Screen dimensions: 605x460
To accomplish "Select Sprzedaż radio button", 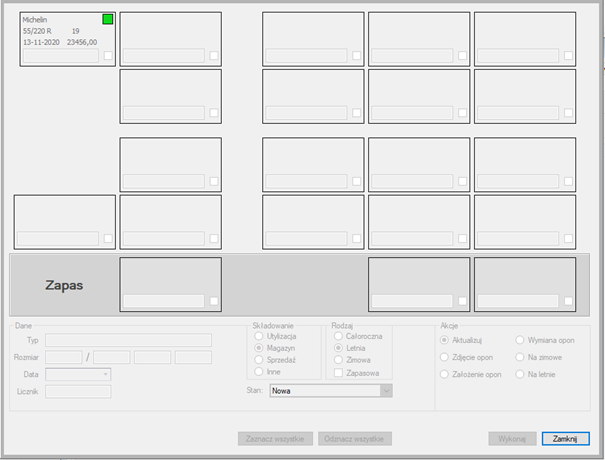I will 259,361.
